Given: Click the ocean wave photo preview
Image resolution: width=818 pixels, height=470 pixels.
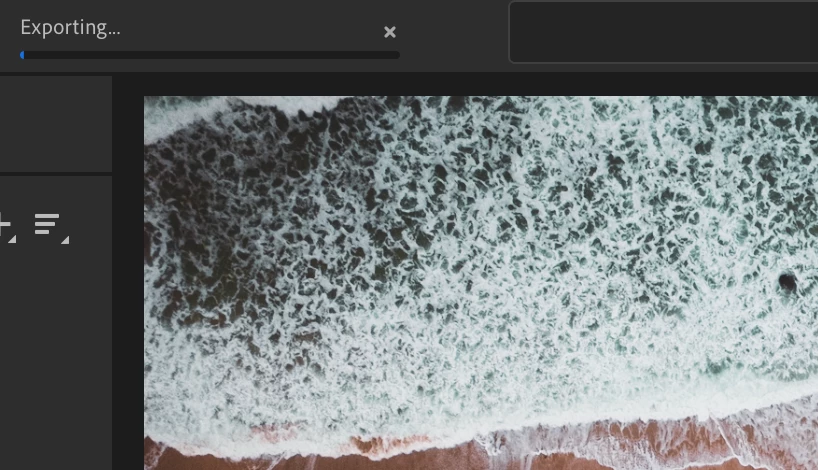Looking at the screenshot, I should coord(480,283).
